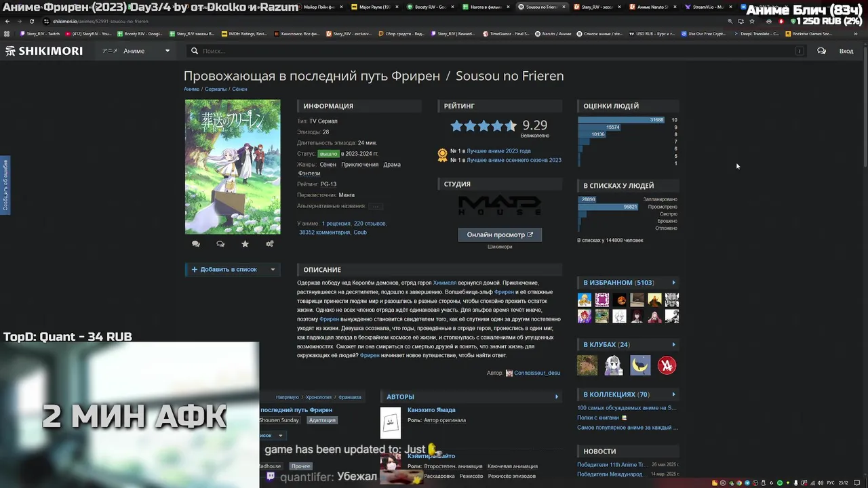Image resolution: width=868 pixels, height=488 pixels.
Task: Open the Победители 11th Anime Tr... news link
Action: click(x=612, y=465)
